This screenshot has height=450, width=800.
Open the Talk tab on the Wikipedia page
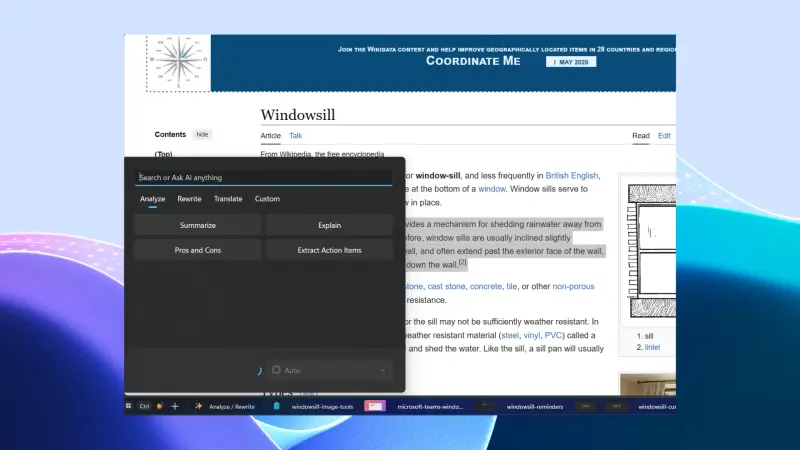point(295,136)
